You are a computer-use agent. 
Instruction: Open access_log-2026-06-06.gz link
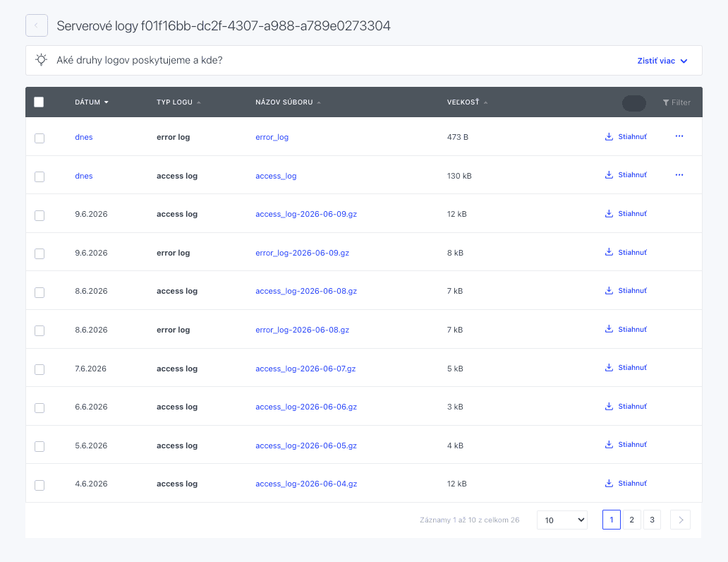306,407
